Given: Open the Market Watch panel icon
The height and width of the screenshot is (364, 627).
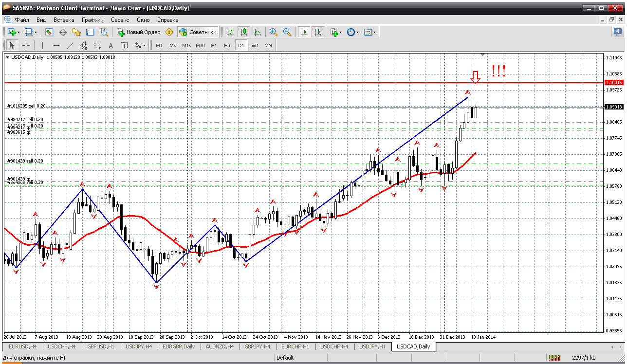Looking at the screenshot, I should pos(49,32).
